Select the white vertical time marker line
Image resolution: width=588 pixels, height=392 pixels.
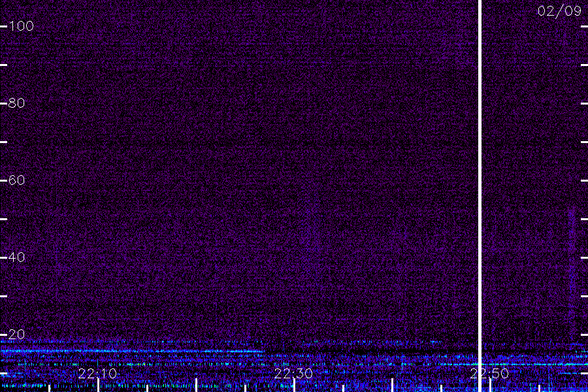click(x=480, y=196)
